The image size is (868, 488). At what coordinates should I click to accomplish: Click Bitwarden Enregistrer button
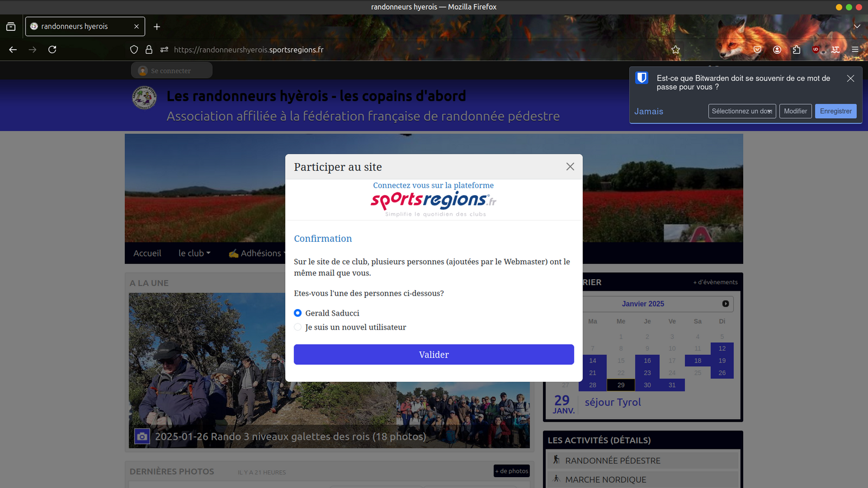(835, 111)
